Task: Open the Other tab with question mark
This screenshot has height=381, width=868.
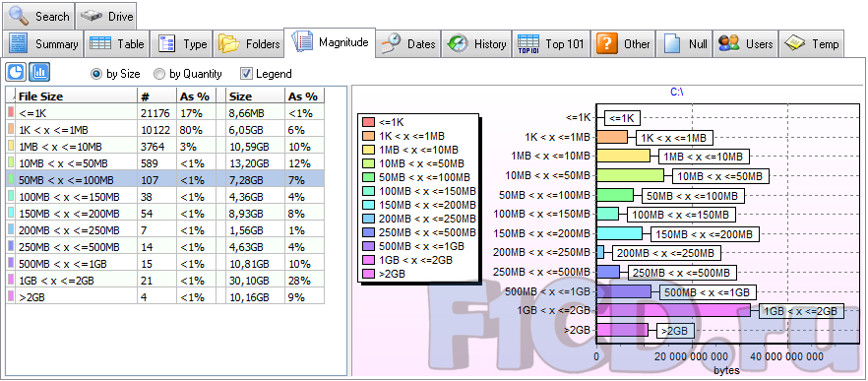Action: [x=623, y=43]
